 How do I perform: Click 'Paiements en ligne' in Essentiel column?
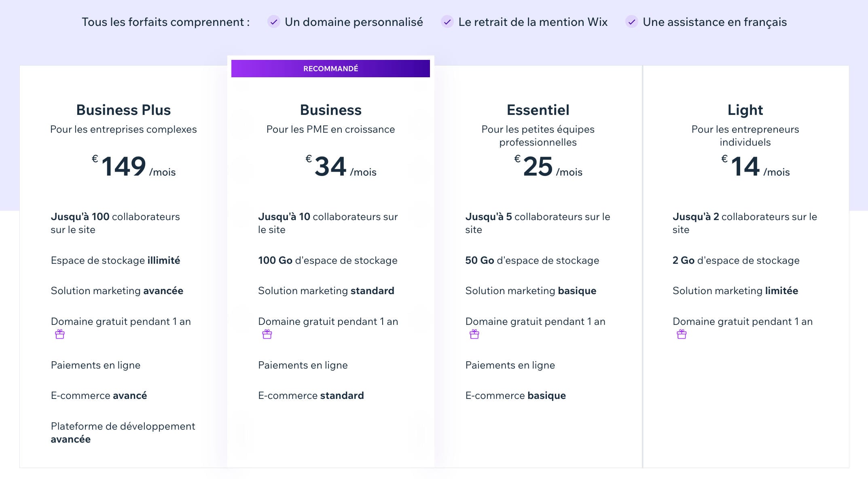510,365
